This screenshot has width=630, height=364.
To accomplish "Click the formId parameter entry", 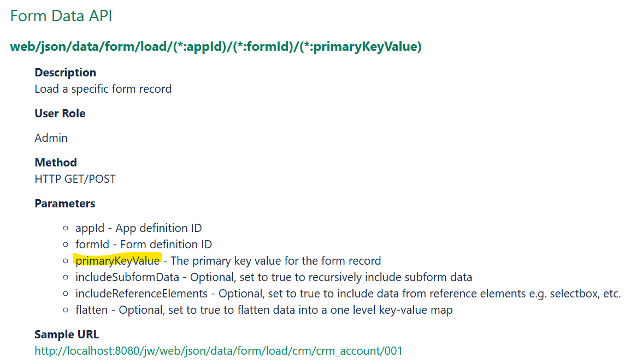I will 144,244.
